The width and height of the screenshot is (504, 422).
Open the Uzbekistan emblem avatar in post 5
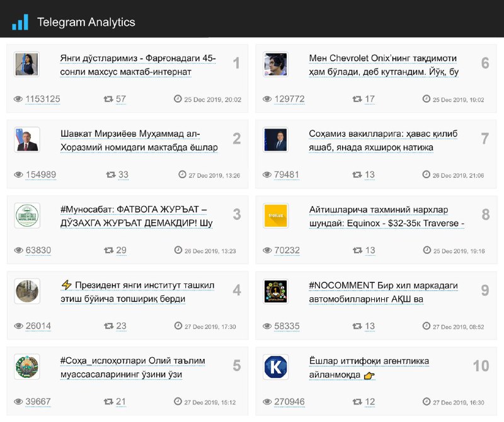pyautogui.click(x=27, y=367)
